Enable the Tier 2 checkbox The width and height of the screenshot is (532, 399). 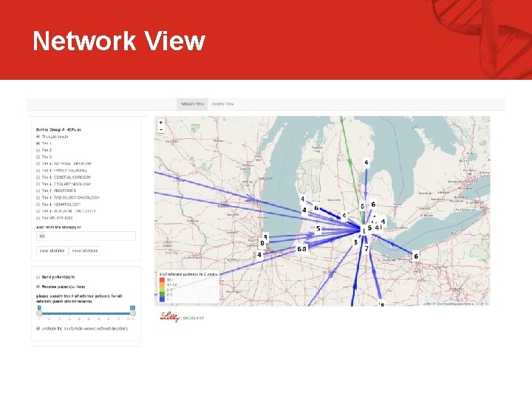click(38, 150)
